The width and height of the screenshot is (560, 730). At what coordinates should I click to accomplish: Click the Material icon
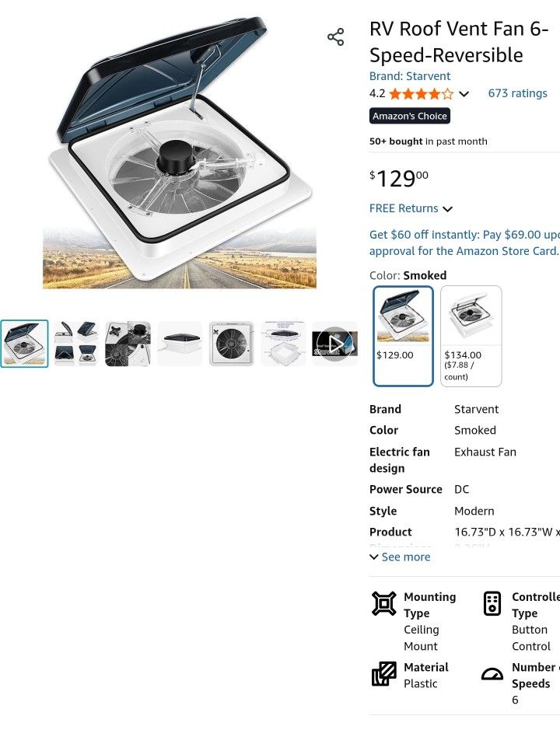pyautogui.click(x=384, y=674)
